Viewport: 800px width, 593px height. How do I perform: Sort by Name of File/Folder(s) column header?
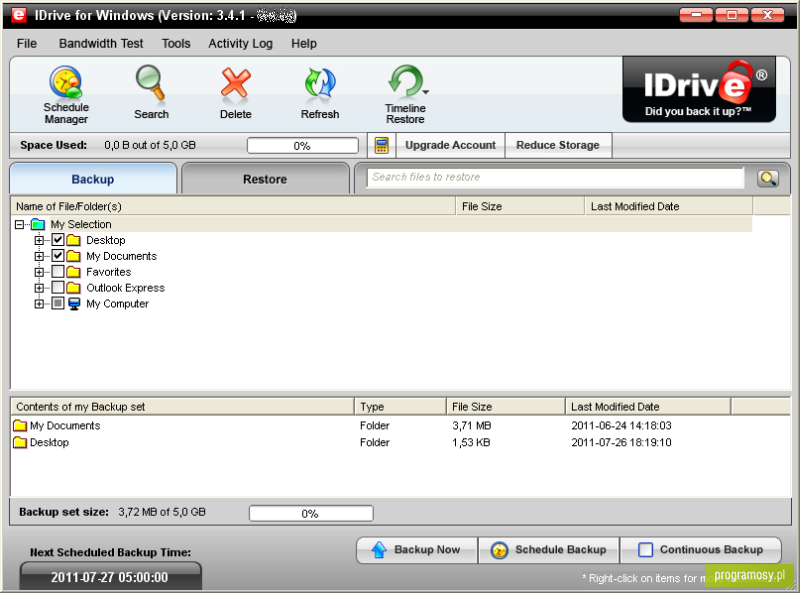pos(233,206)
